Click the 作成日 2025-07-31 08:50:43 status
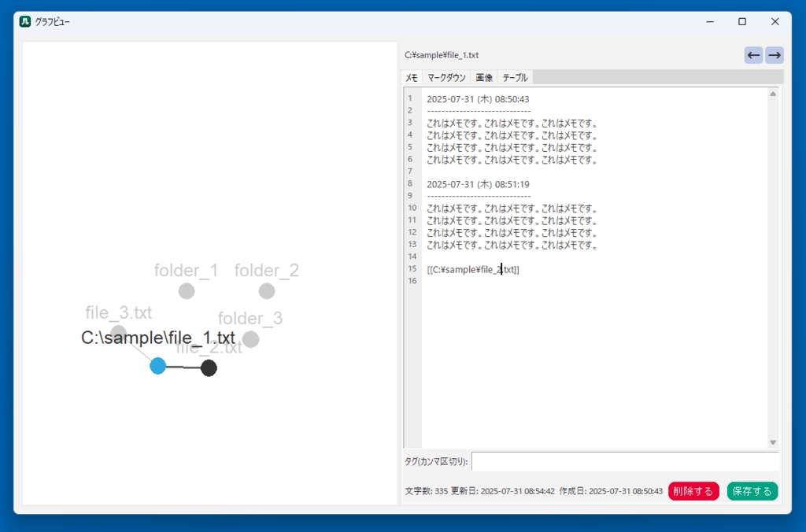 coord(611,491)
